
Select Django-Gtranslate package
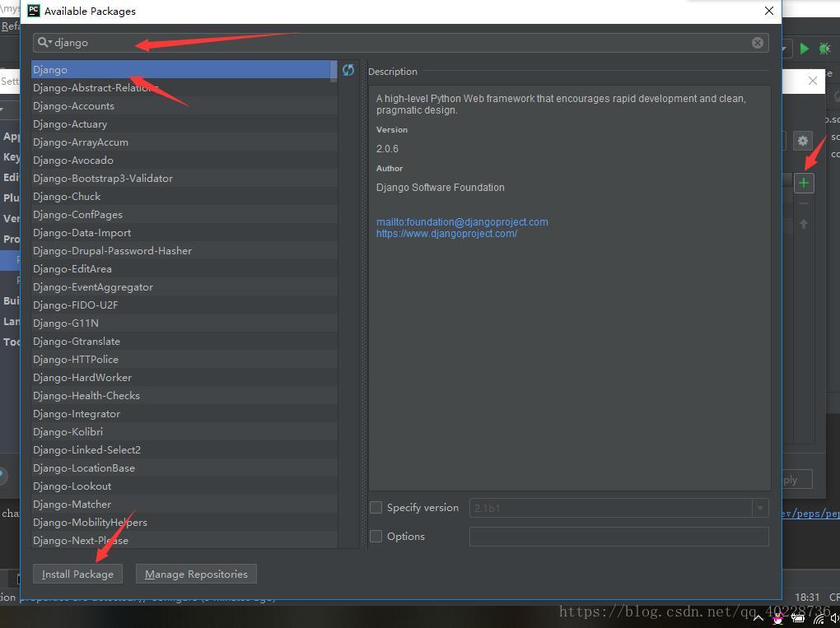coord(184,341)
